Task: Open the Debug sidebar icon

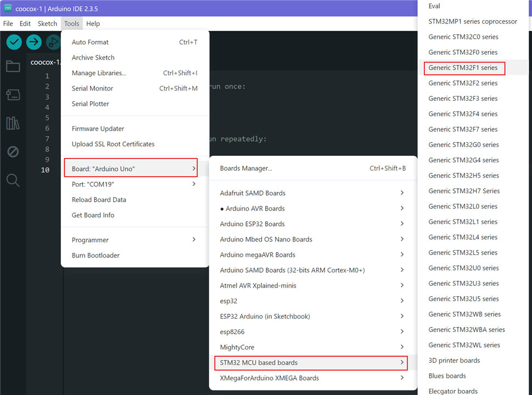Action: click(13, 151)
